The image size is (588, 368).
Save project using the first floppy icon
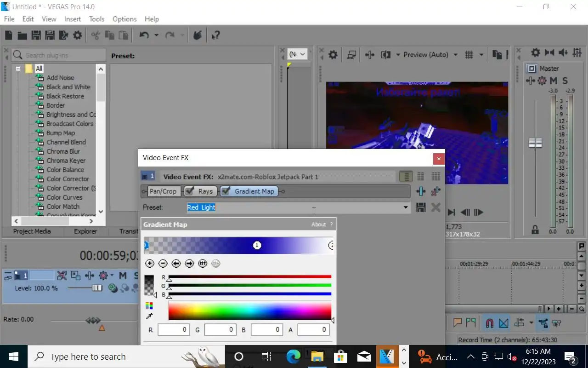point(36,35)
